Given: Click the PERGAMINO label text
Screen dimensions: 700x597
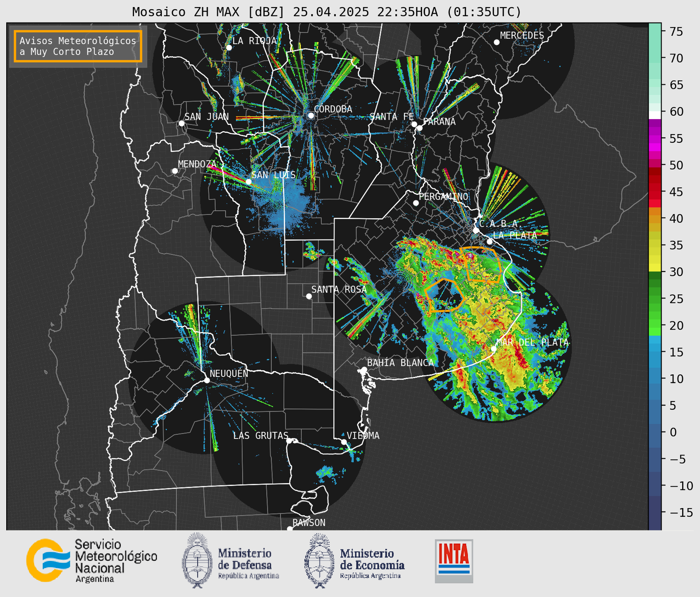Looking at the screenshot, I should pyautogui.click(x=444, y=196).
